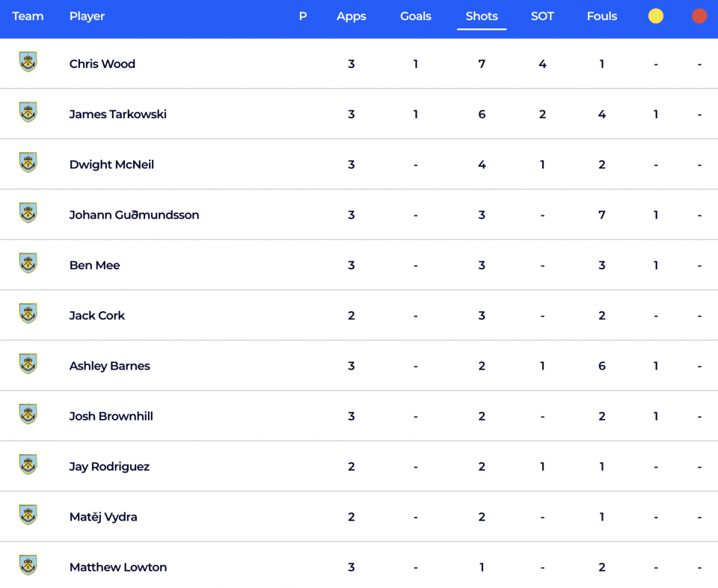718x588 pixels.
Task: Click Burnley crest beside Ashley Barnes
Action: click(x=28, y=364)
